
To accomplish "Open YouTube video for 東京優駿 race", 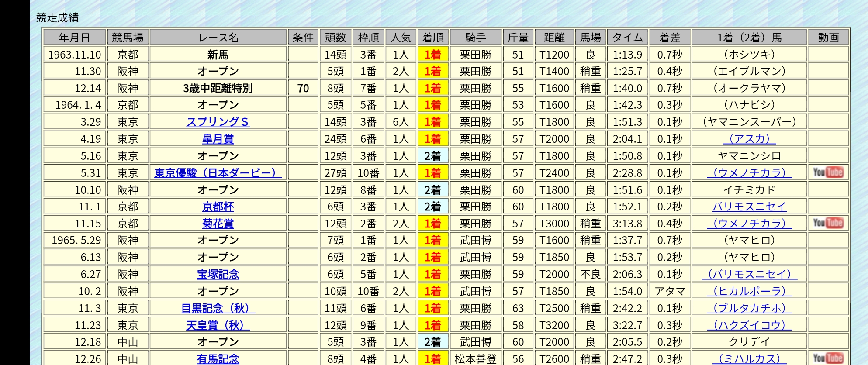I will tap(828, 172).
